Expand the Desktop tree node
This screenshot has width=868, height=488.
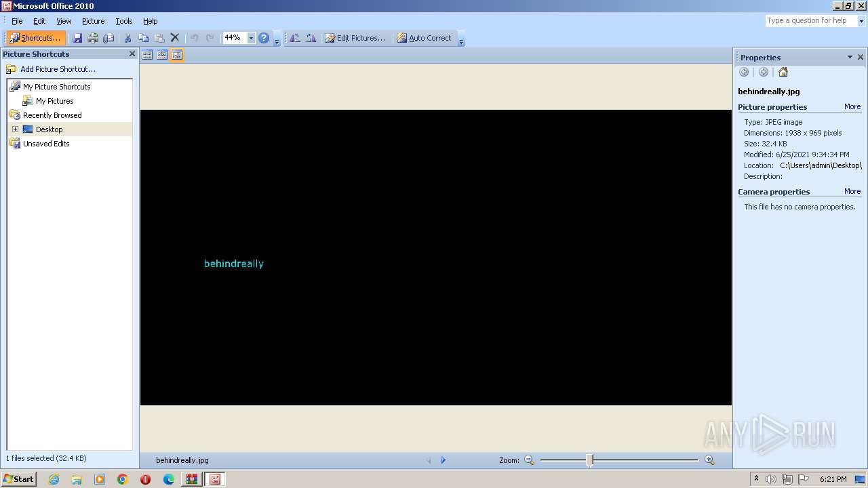(15, 129)
